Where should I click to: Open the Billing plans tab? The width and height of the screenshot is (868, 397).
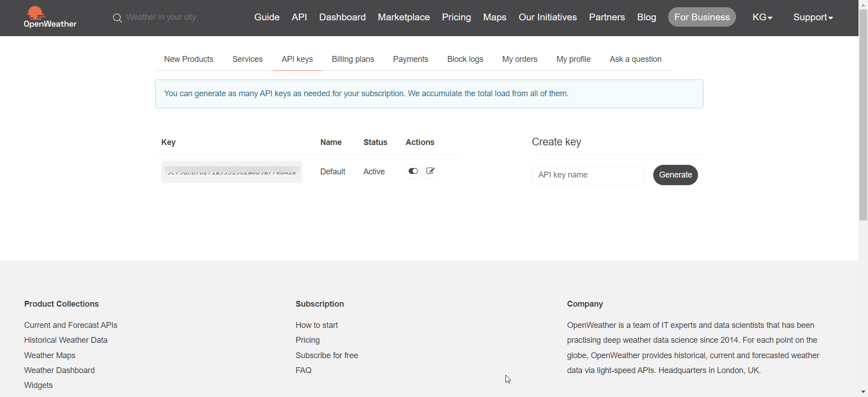[x=353, y=59]
